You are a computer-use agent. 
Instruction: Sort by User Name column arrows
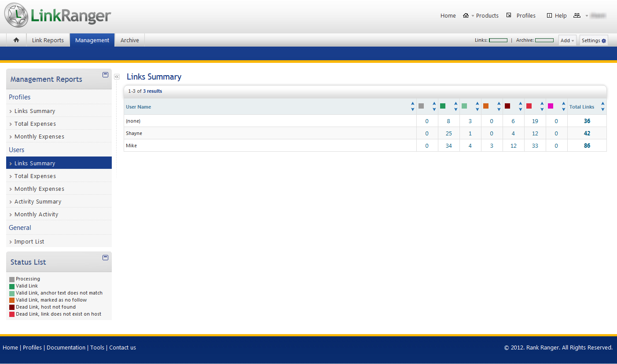coord(412,106)
